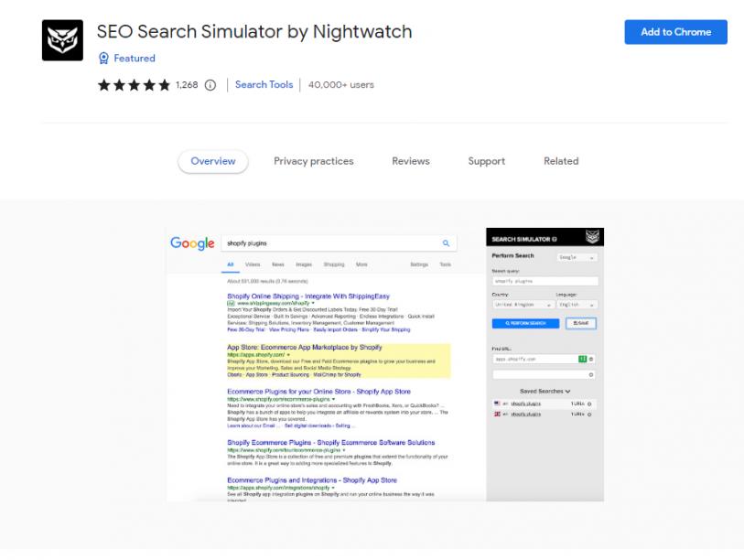This screenshot has width=744, height=560.
Task: Click the owl logo in the Search Simulator header
Action: tap(592, 236)
